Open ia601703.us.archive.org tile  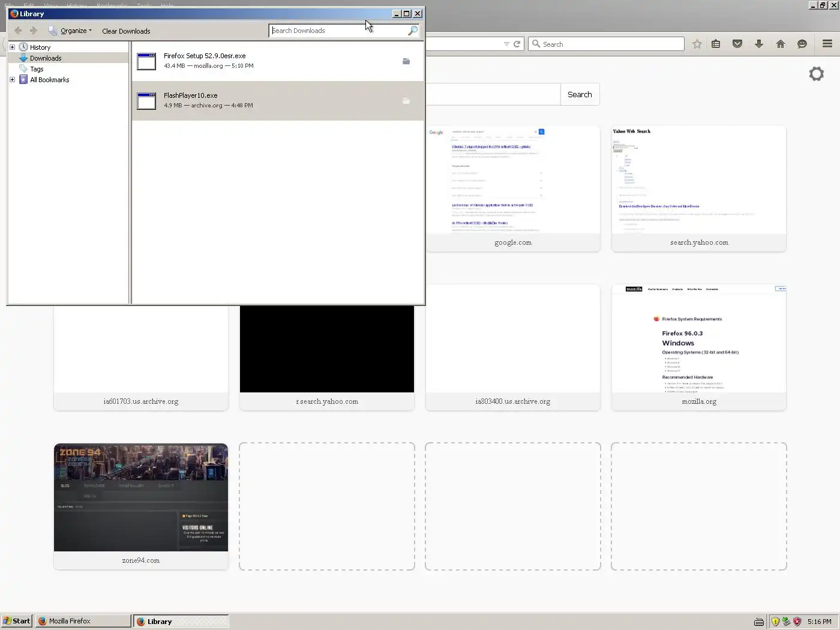point(141,358)
